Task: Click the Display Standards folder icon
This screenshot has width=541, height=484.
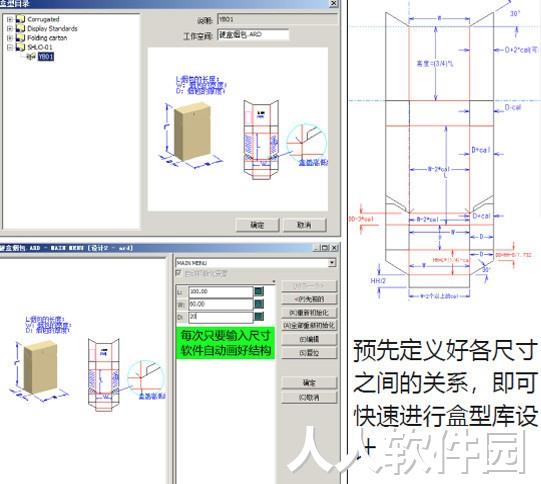Action: (20, 29)
